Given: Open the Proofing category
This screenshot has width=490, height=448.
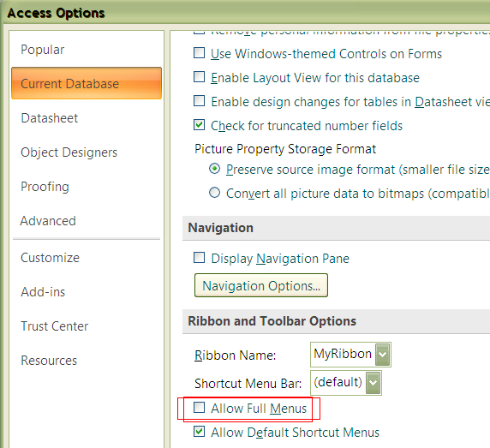Looking at the screenshot, I should click(45, 187).
